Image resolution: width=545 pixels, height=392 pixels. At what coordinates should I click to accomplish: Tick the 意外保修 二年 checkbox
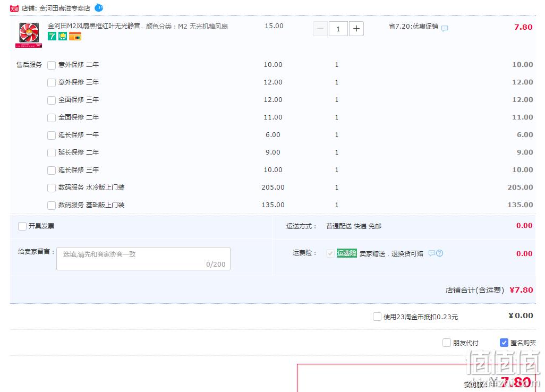click(52, 65)
